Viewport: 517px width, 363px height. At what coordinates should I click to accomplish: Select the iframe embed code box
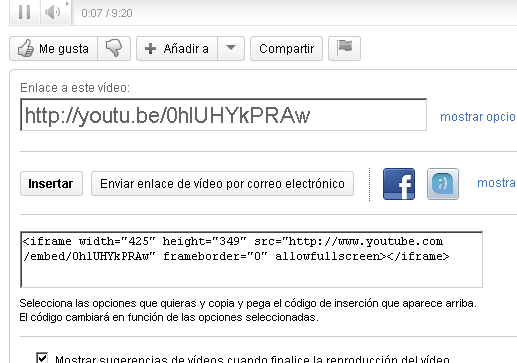(251, 259)
